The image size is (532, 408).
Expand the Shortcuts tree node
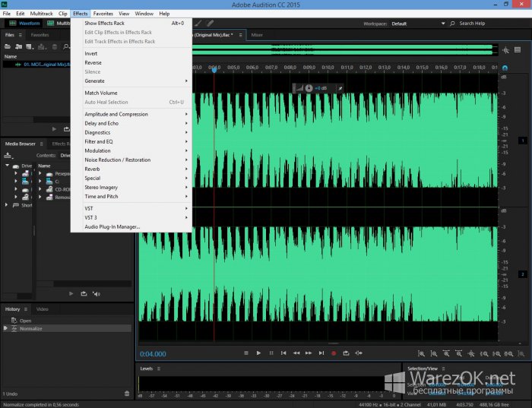point(6,205)
